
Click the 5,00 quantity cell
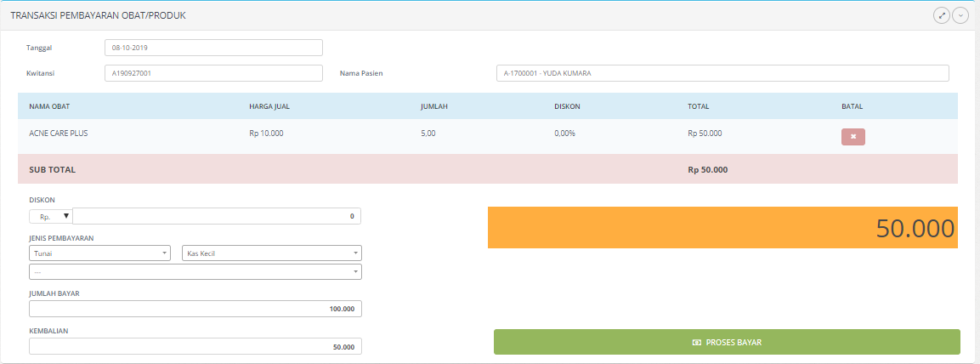click(x=430, y=134)
